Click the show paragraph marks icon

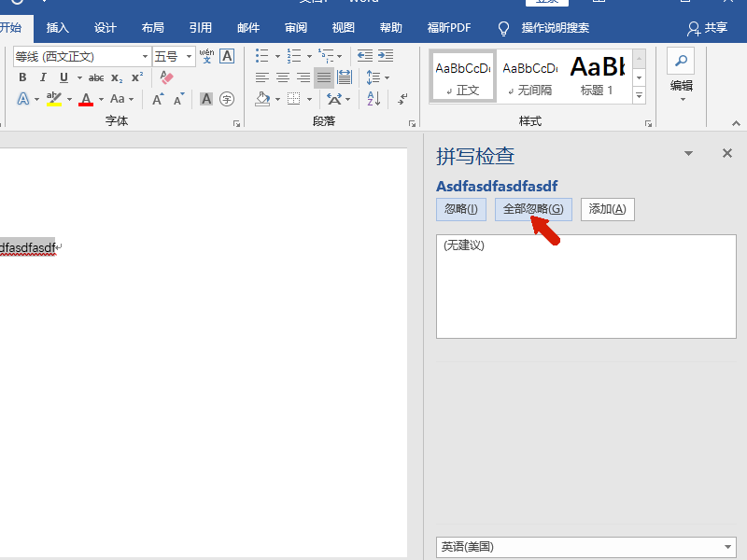402,99
